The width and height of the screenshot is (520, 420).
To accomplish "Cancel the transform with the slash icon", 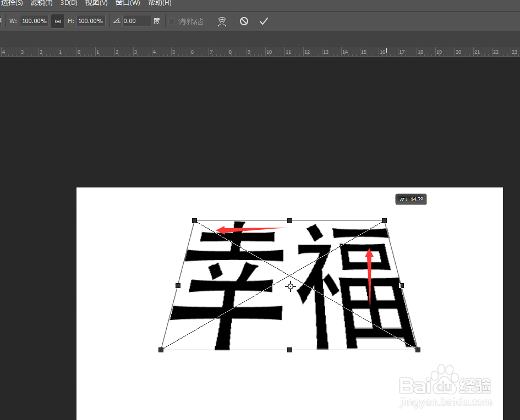I will click(x=244, y=21).
